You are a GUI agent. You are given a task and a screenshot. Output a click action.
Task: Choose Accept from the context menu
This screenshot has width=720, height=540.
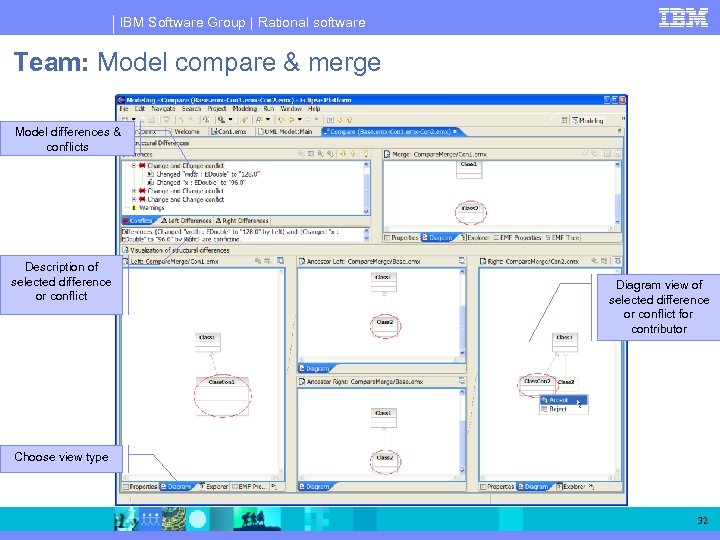563,400
